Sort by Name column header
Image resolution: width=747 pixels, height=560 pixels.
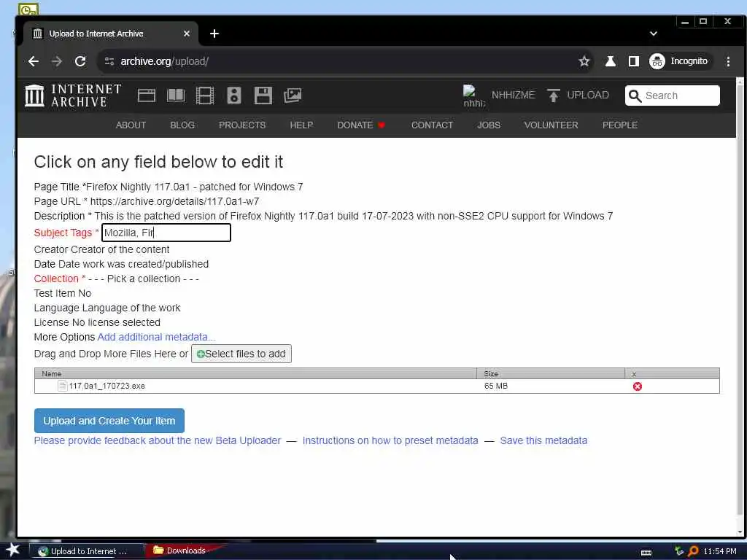(255, 374)
